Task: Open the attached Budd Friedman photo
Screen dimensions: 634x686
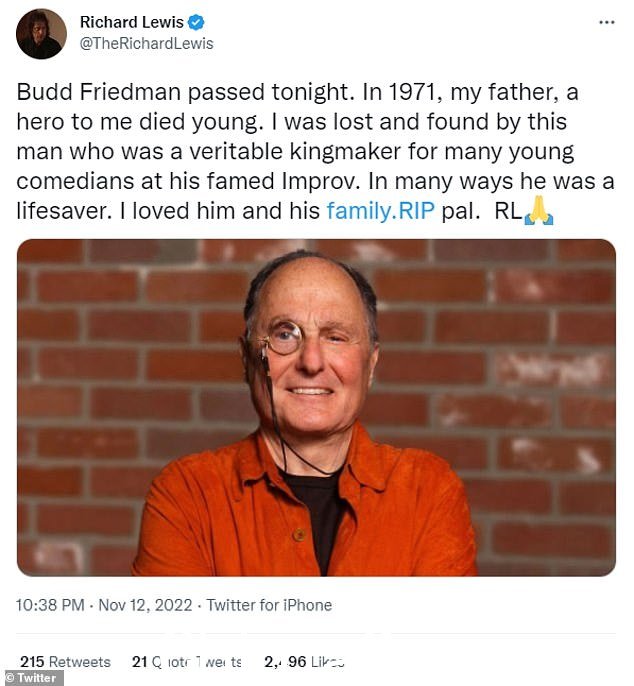Action: point(316,407)
